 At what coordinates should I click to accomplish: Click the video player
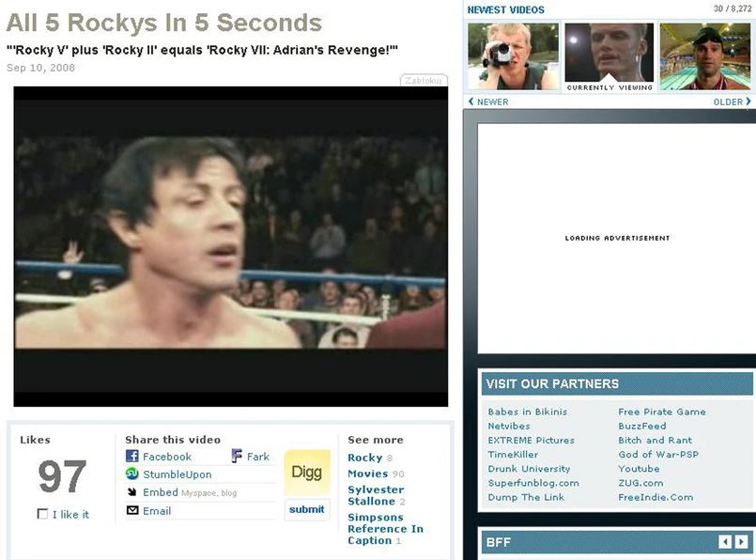tap(230, 246)
